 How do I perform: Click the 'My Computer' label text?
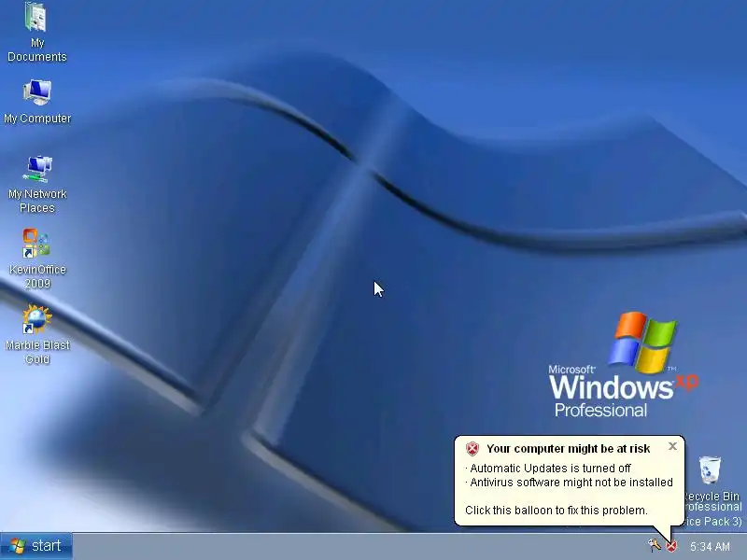(37, 119)
